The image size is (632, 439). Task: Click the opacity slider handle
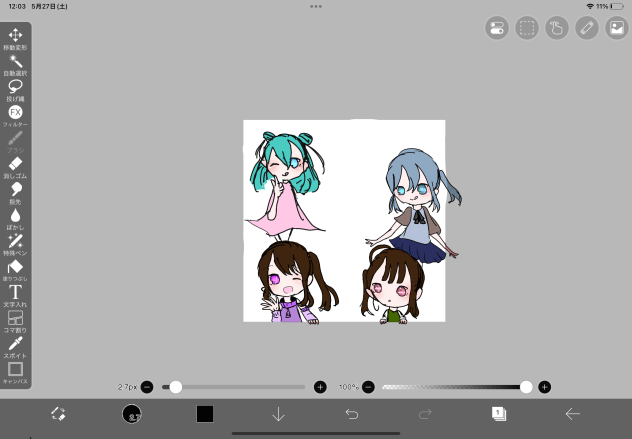tap(526, 387)
